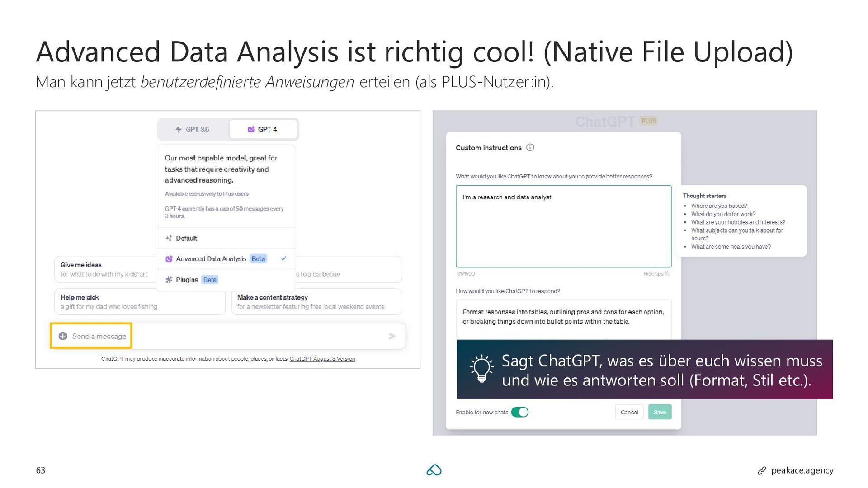Click the lightbulb tip icon
The height and width of the screenshot is (488, 868).
pos(481,369)
